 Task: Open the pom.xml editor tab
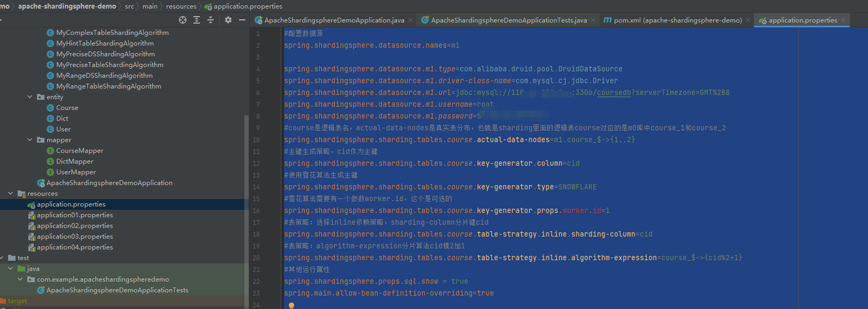(678, 20)
